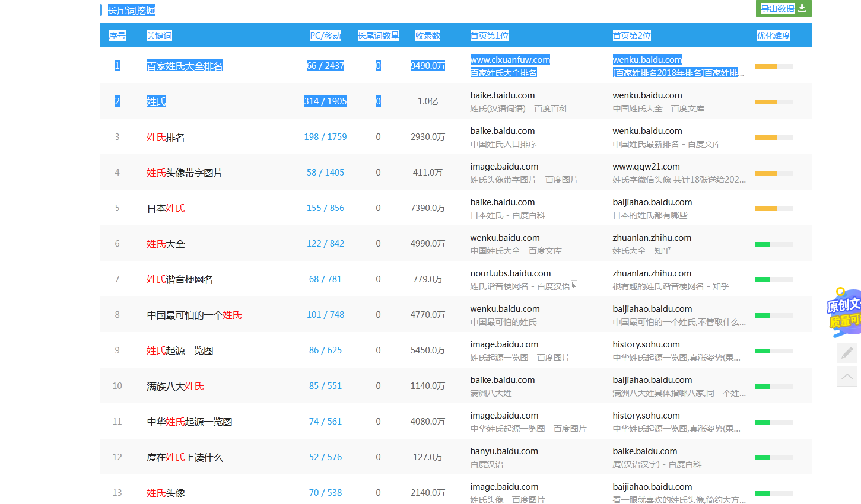861x504 pixels.
Task: Open the 中国姓氏人口排序 result title
Action: click(x=503, y=144)
